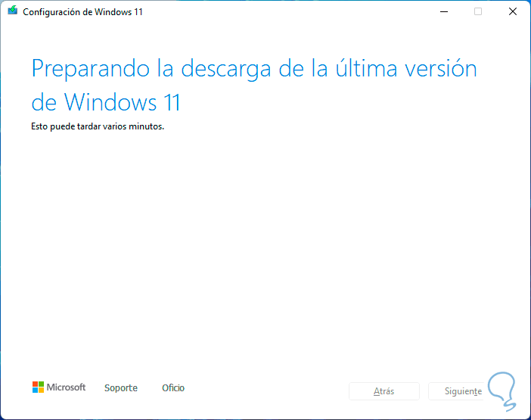Click the 'Configuración de Windows 11' window title

[82, 12]
